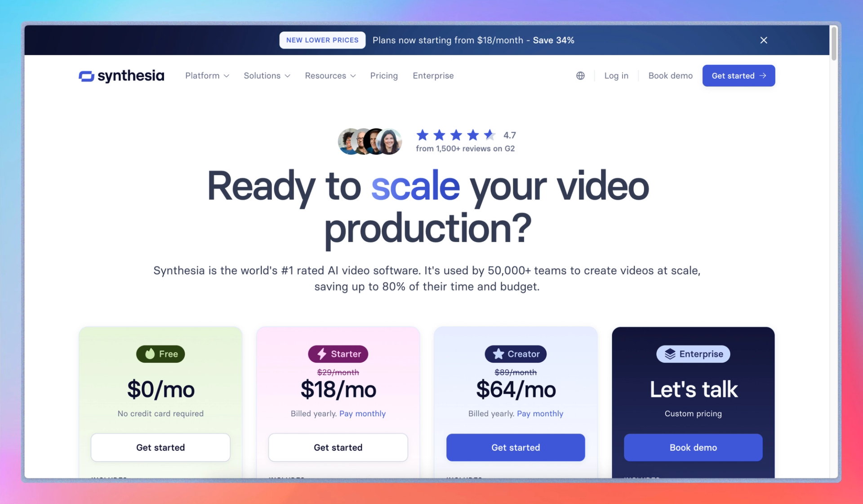Viewport: 863px width, 504px height.
Task: Click the Log in text link
Action: point(616,75)
